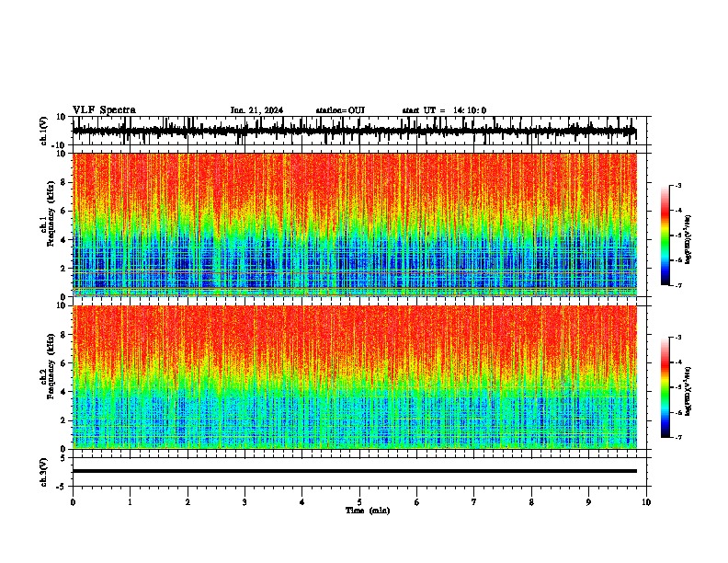Click the ch.1 voltage waveform trace

(x=354, y=131)
